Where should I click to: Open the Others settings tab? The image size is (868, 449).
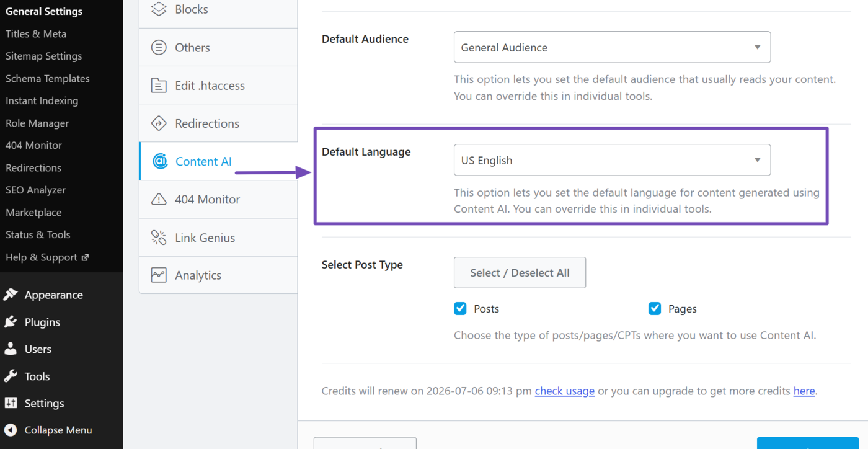click(x=218, y=47)
